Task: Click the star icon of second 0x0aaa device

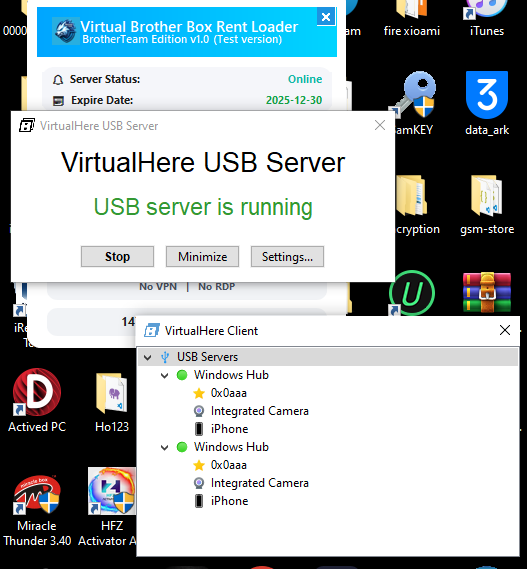Action: tap(199, 465)
